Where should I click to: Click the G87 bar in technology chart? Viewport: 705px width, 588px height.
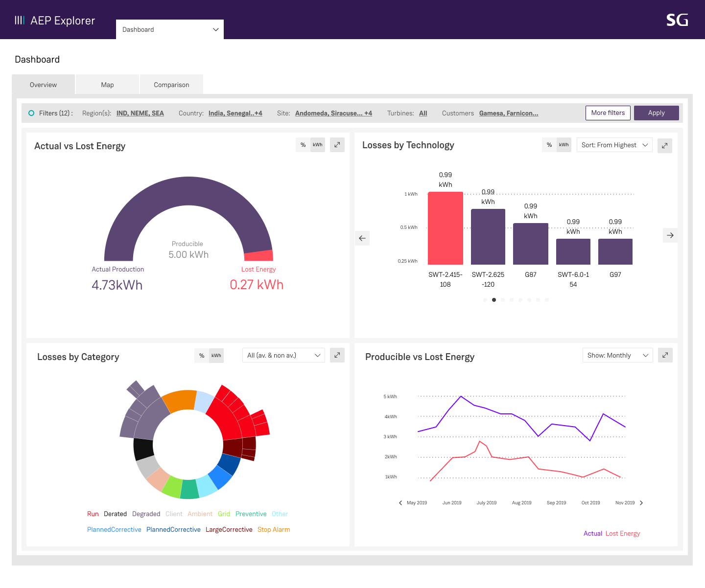(x=531, y=244)
